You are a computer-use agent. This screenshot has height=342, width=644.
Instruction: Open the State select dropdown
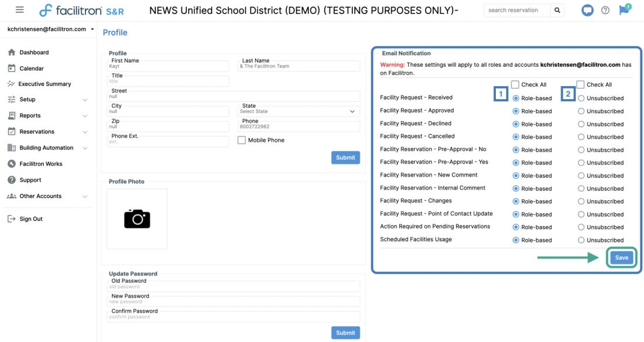(x=299, y=111)
